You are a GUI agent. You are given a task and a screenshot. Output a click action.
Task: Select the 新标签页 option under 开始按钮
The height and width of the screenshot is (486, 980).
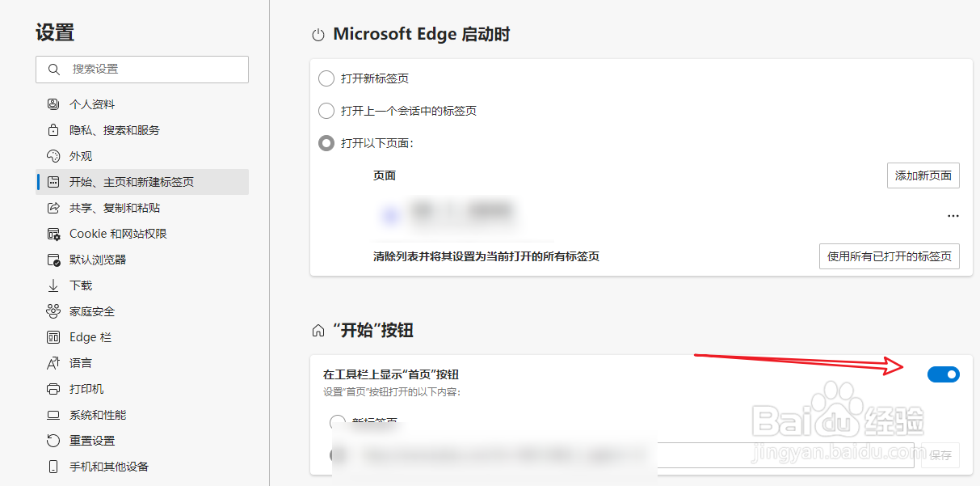click(337, 422)
